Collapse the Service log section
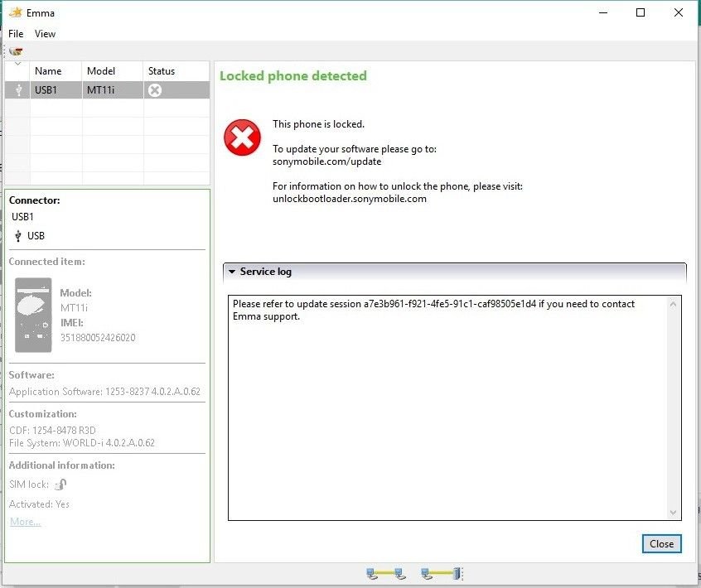 231,272
